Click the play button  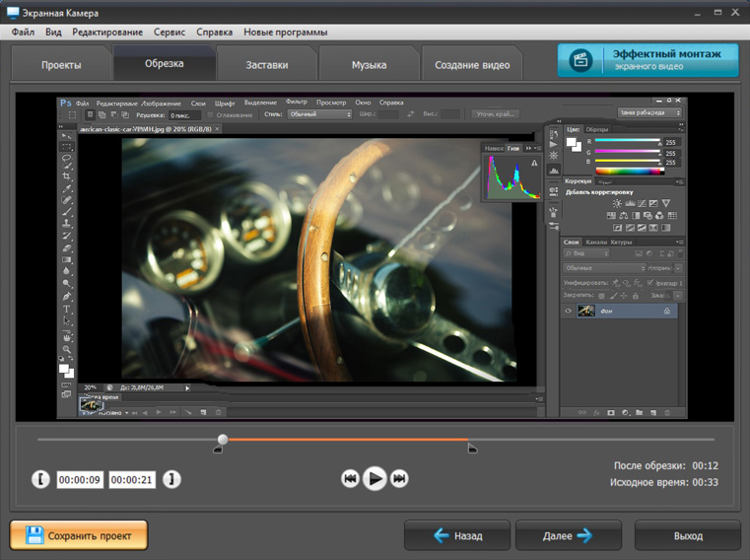pyautogui.click(x=375, y=478)
